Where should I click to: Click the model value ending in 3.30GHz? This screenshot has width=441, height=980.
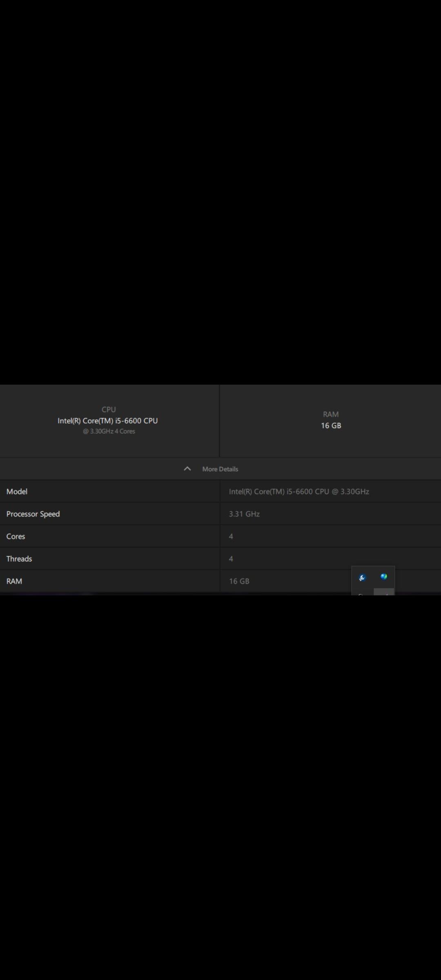[299, 491]
